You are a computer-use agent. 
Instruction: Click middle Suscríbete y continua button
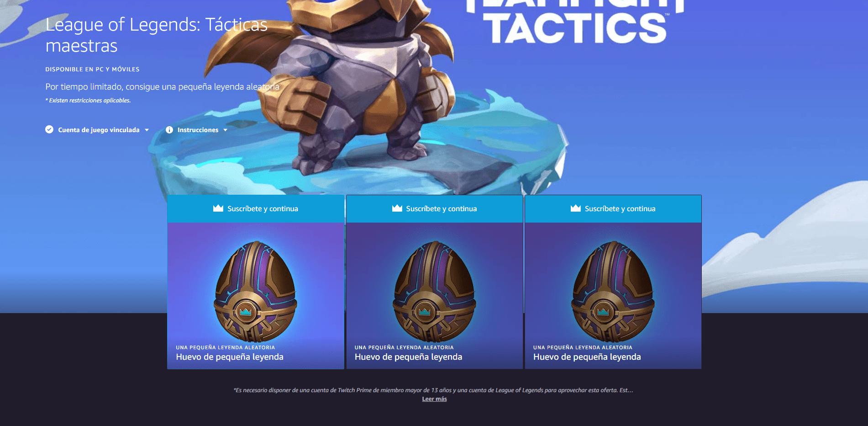[435, 209]
